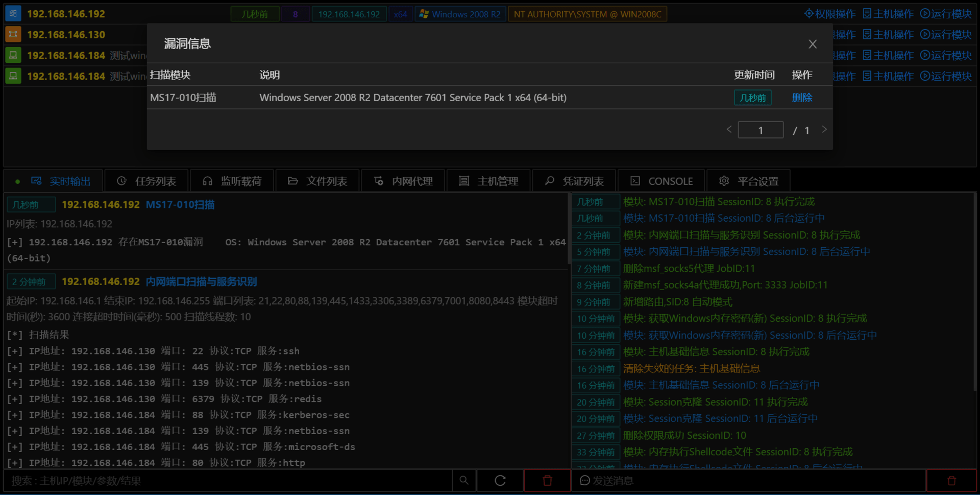This screenshot has width=980, height=495.
Task: Click log entry 新增路由,SID:8 自动模式
Action: (x=677, y=302)
